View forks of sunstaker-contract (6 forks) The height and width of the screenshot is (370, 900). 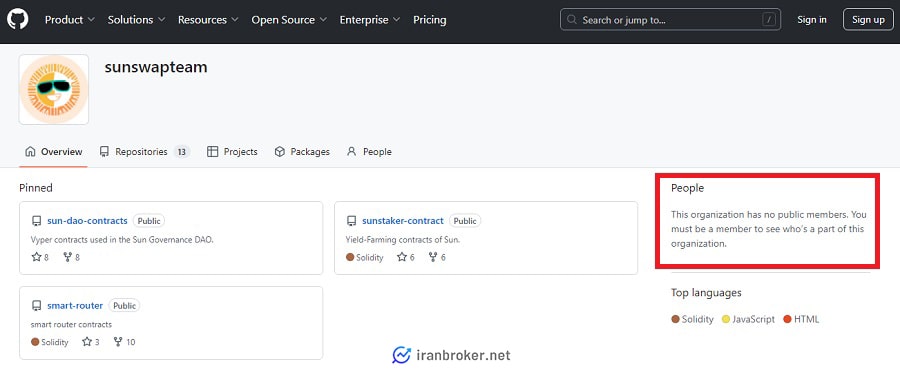point(437,257)
